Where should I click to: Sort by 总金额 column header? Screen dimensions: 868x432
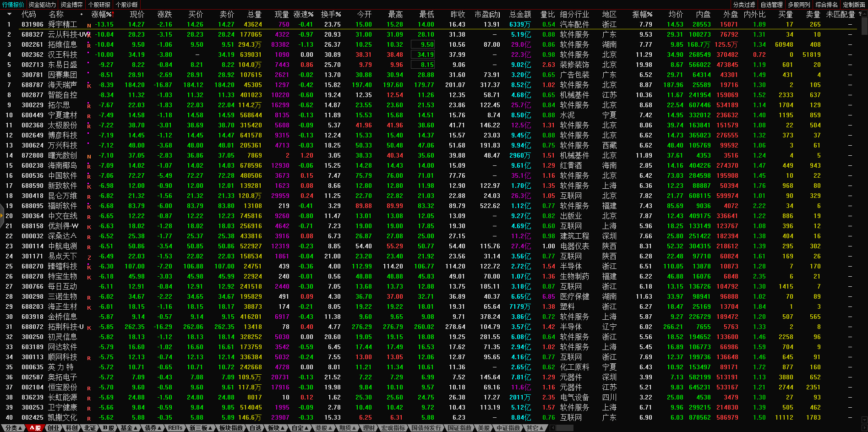[520, 14]
